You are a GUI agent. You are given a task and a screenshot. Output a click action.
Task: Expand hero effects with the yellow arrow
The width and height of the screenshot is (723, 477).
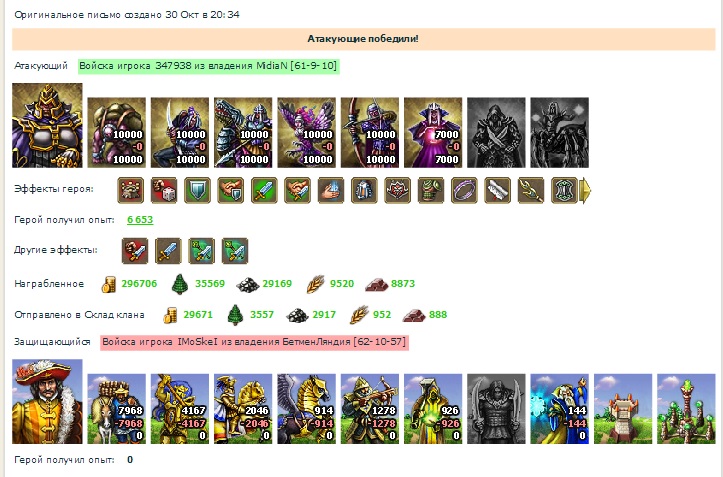[585, 190]
